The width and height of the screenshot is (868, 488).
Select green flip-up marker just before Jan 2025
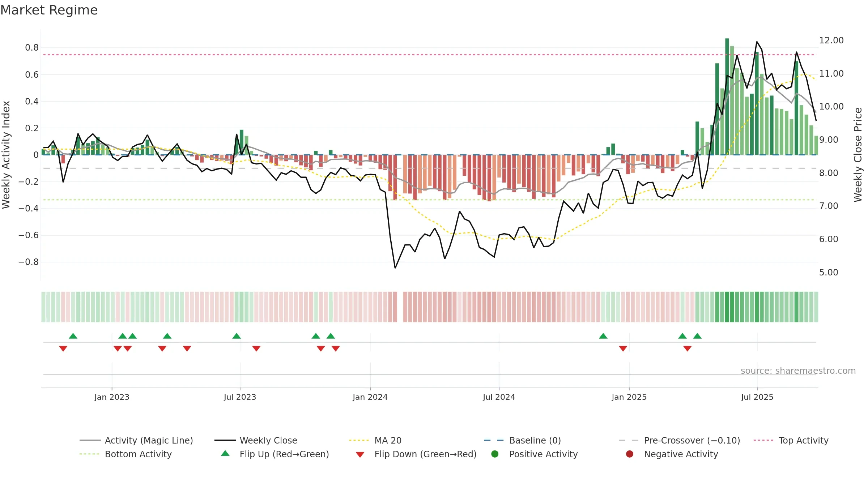click(603, 336)
